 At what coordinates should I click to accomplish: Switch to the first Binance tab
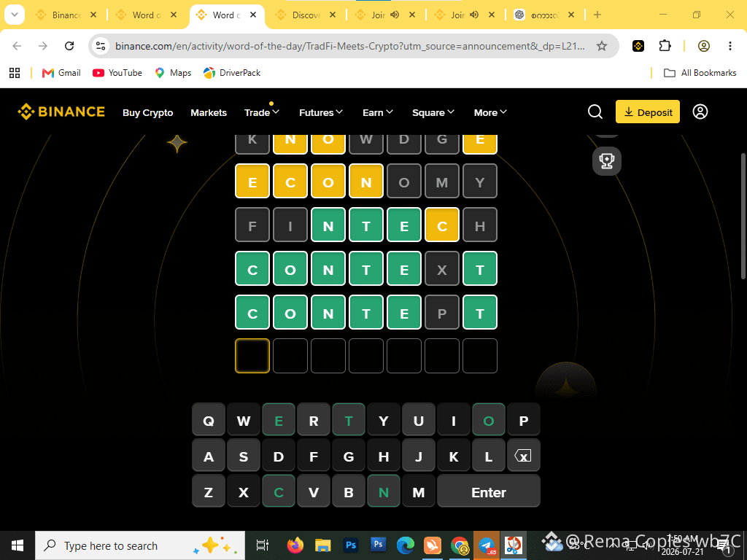(x=66, y=15)
